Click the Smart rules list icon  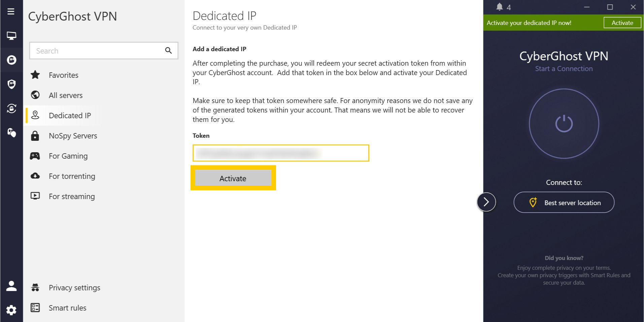[35, 308]
